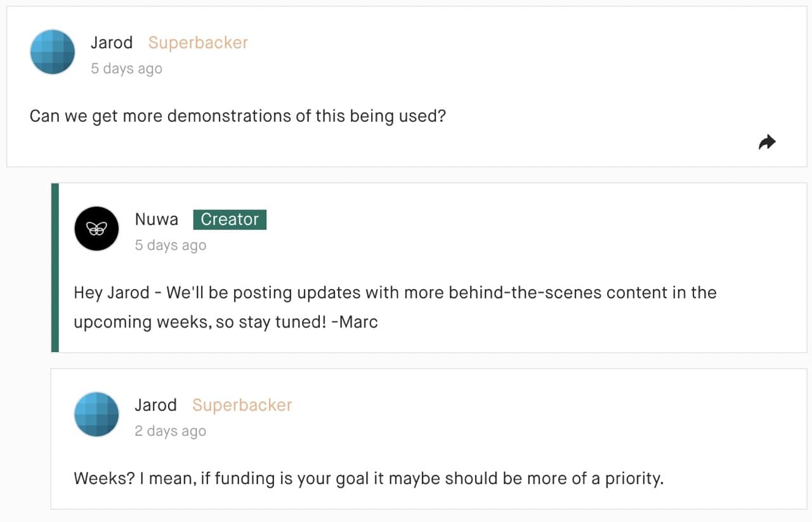Click the "2 days ago" timestamp
Image resolution: width=812 pixels, height=522 pixels.
[x=170, y=431]
